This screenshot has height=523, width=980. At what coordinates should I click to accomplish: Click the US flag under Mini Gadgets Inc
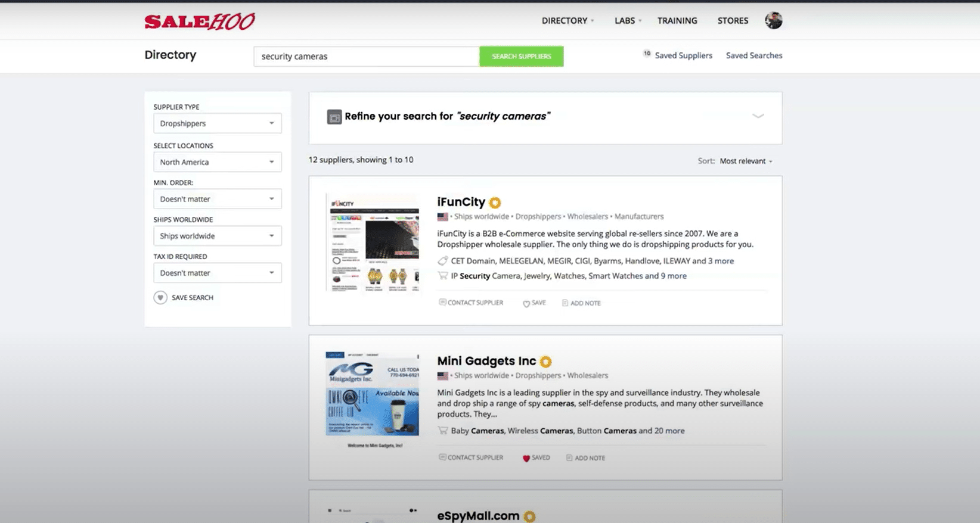tap(442, 376)
